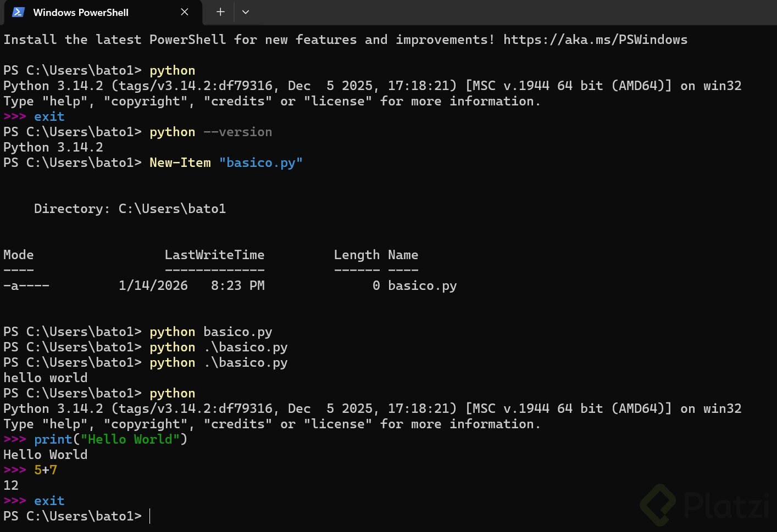
Task: Click the lowercase "hello world" output line
Action: [46, 378]
